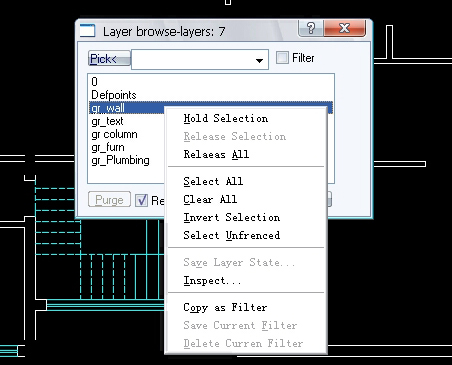The image size is (452, 365).
Task: Enable the Filter checkbox
Action: pos(282,58)
